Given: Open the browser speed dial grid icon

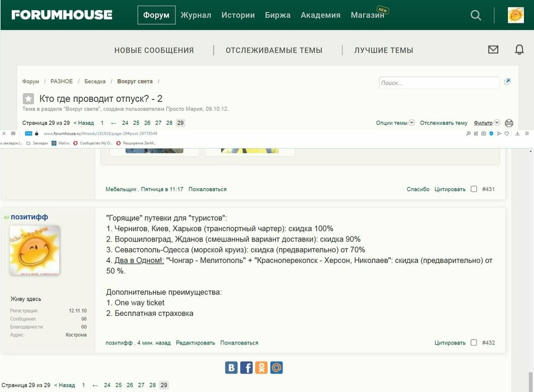Looking at the screenshot, I should 13,133.
